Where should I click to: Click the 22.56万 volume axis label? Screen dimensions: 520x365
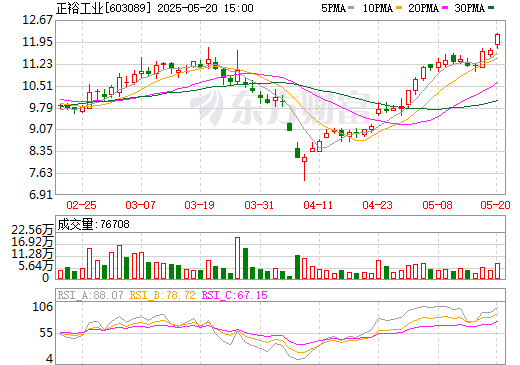32,230
